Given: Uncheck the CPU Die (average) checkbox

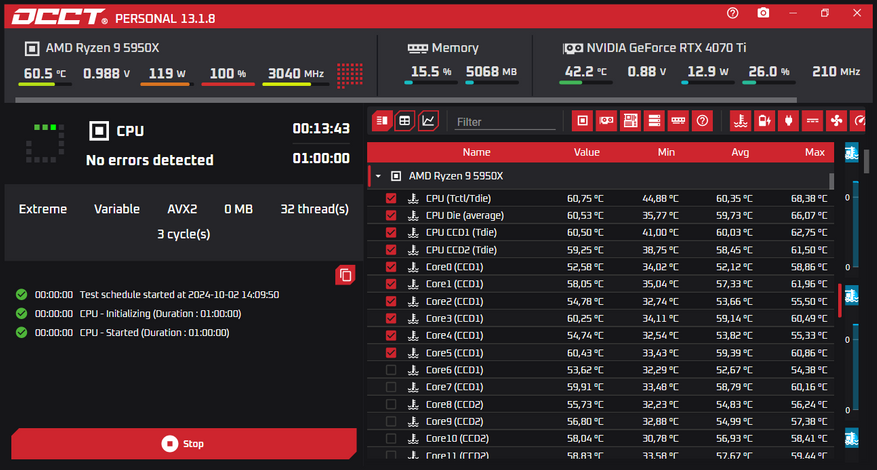Looking at the screenshot, I should pos(391,215).
